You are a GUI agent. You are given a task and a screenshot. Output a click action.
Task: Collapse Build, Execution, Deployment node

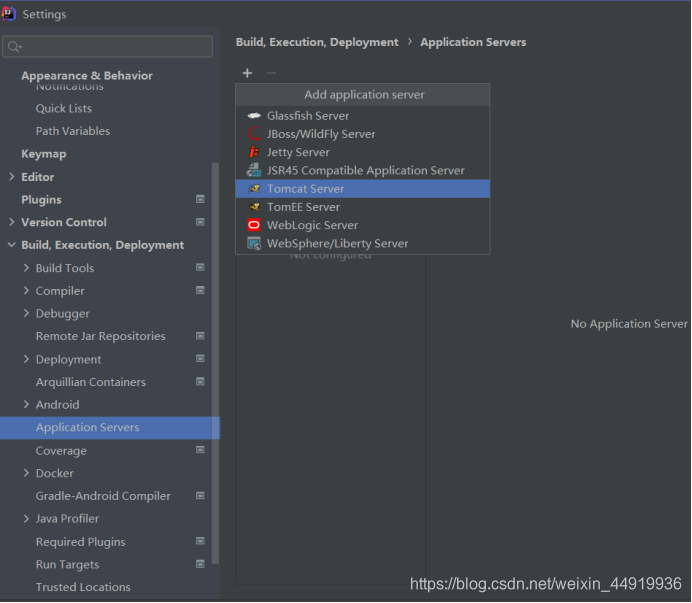click(x=11, y=245)
